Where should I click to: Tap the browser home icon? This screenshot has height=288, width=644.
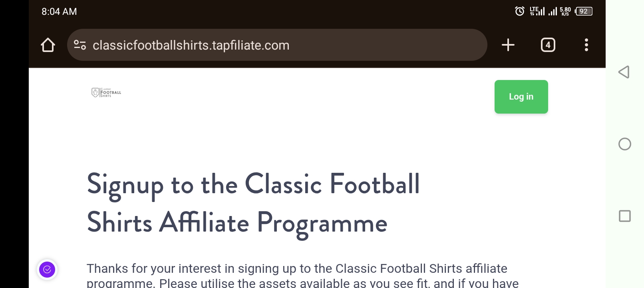tap(48, 45)
